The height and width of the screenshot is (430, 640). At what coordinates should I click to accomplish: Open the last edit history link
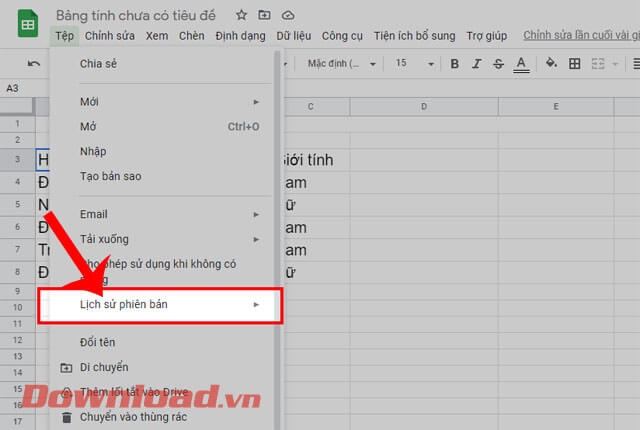pos(581,35)
